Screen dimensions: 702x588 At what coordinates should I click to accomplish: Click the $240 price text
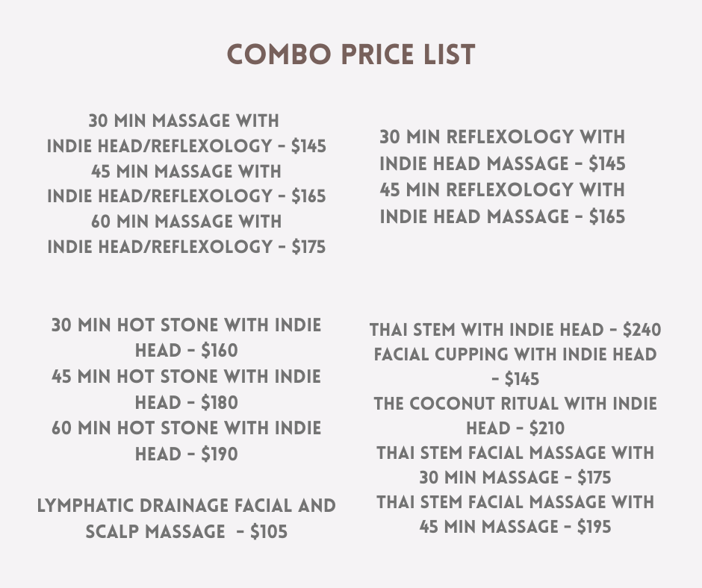(642, 330)
